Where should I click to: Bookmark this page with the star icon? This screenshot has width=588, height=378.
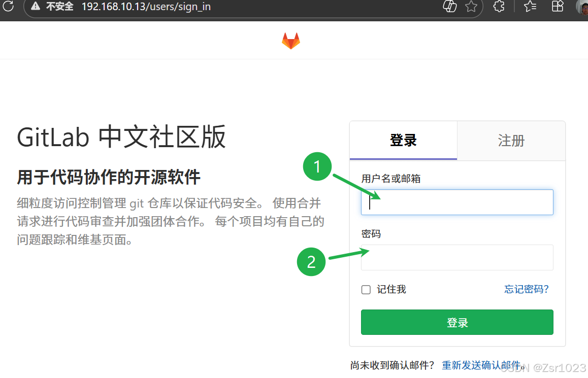click(471, 7)
